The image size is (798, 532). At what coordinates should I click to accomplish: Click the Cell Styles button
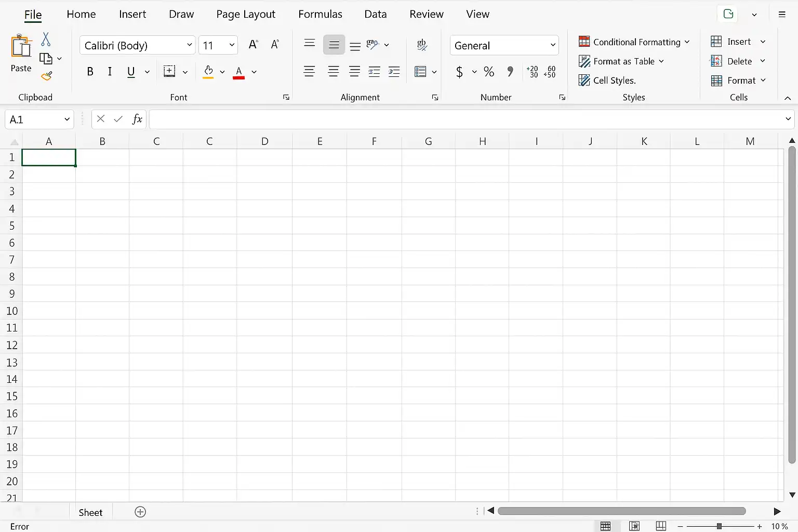click(607, 80)
